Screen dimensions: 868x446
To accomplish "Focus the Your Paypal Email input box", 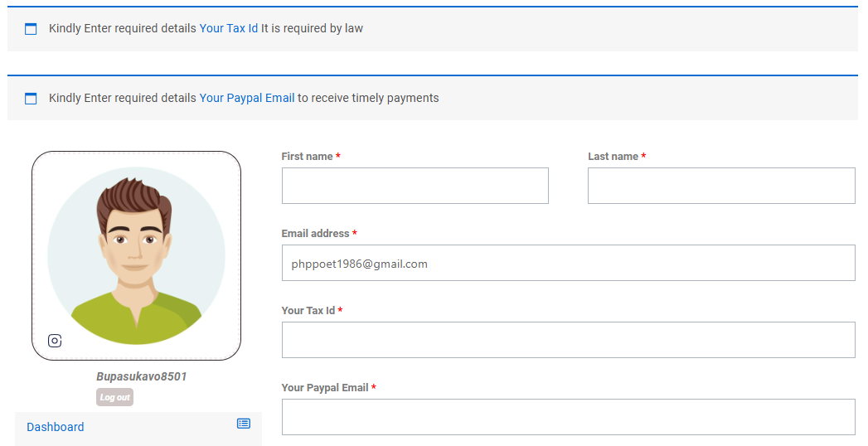I will coord(568,417).
